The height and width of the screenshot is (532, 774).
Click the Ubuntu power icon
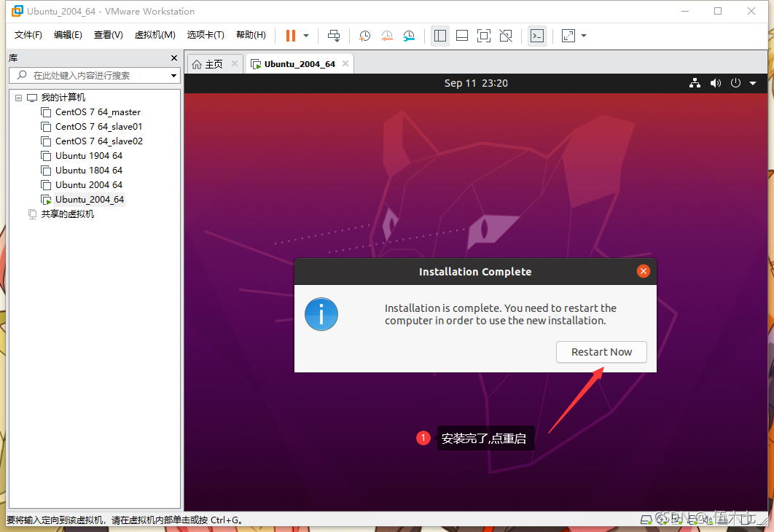click(735, 83)
